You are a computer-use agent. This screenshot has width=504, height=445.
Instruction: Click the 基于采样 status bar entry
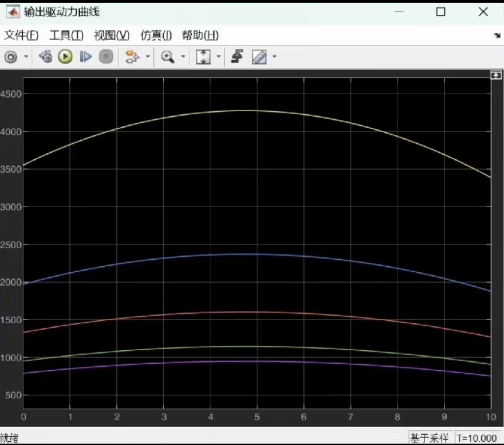coord(429,438)
